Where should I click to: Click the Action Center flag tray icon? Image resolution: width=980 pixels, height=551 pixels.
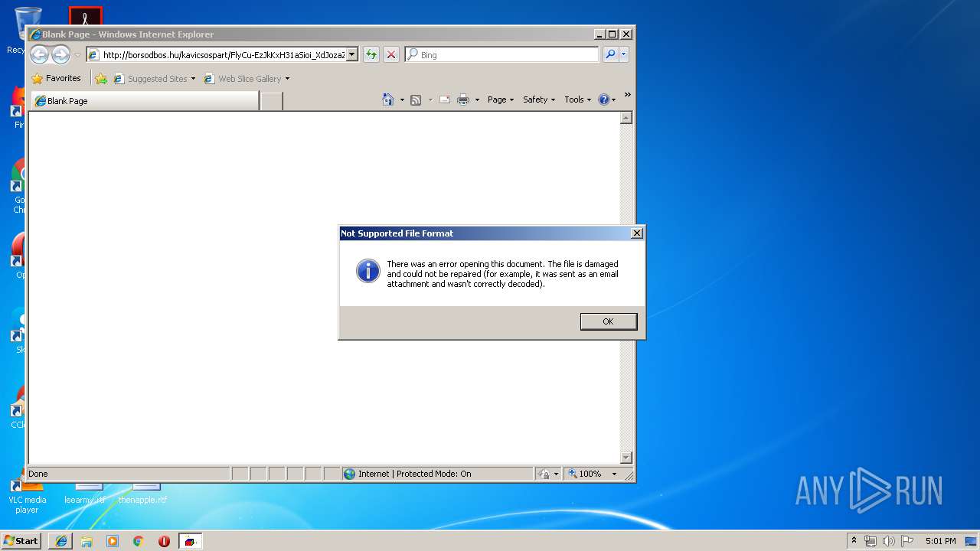point(907,541)
